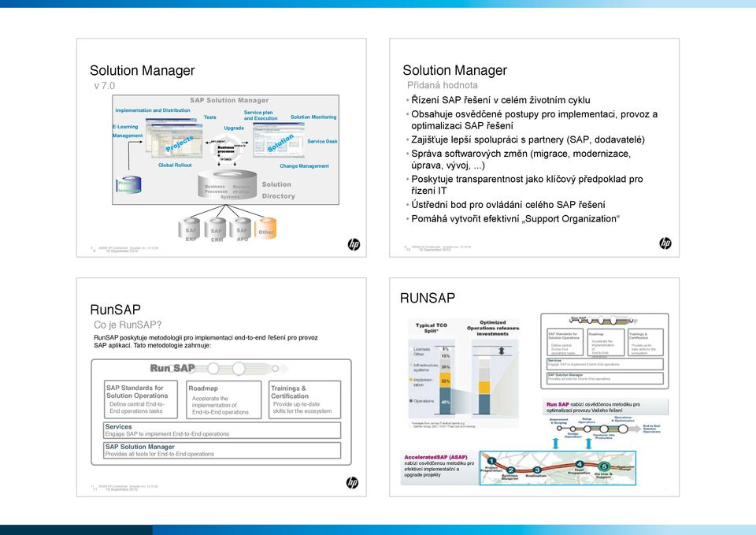
Task: Click the Solution Manager title above v 7.0
Action: (143, 70)
